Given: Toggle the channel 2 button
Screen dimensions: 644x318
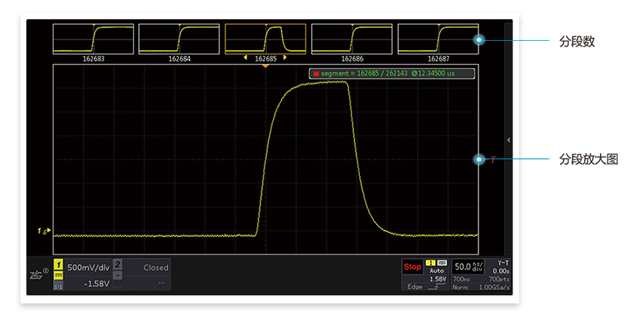Looking at the screenshot, I should click(118, 265).
